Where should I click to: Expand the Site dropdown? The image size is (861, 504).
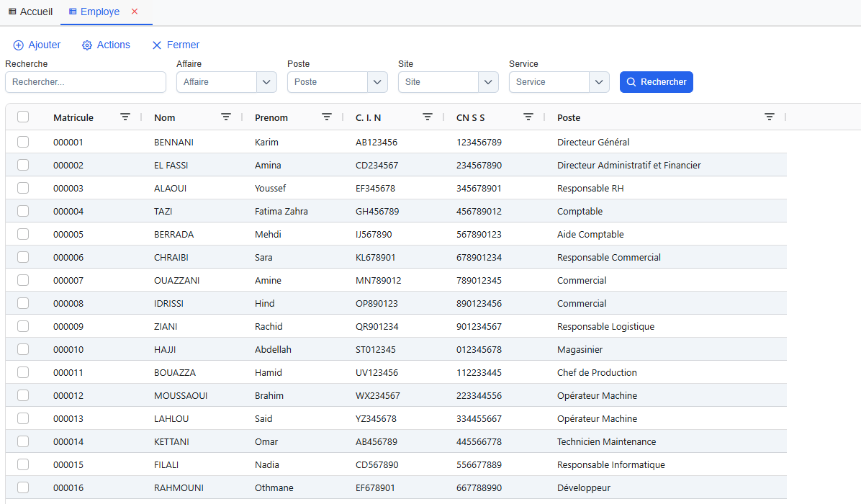click(x=488, y=82)
